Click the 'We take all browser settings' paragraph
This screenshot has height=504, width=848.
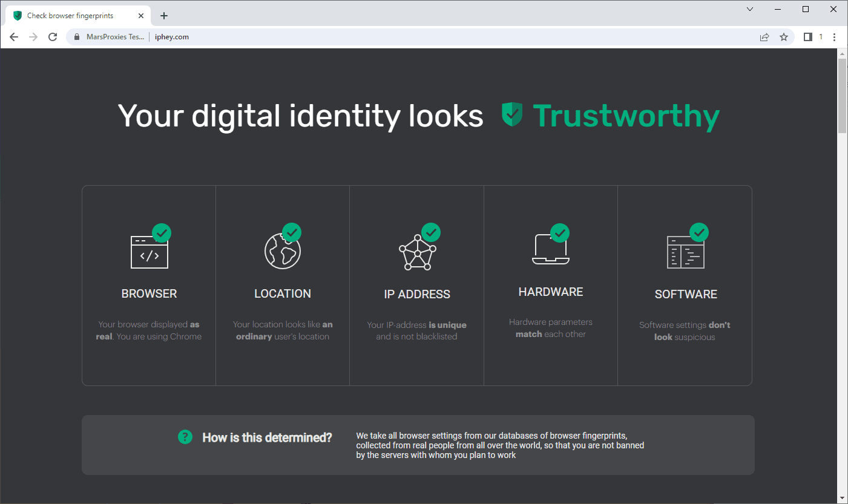point(500,445)
